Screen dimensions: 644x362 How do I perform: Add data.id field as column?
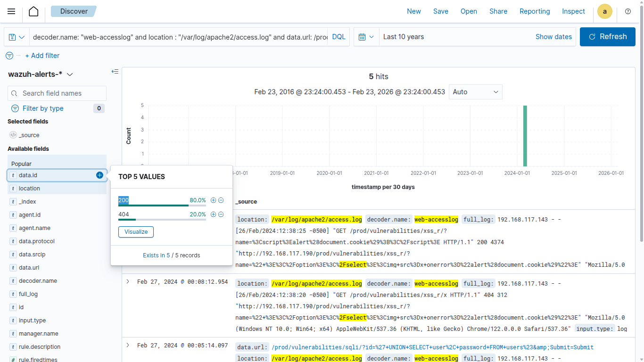point(99,175)
